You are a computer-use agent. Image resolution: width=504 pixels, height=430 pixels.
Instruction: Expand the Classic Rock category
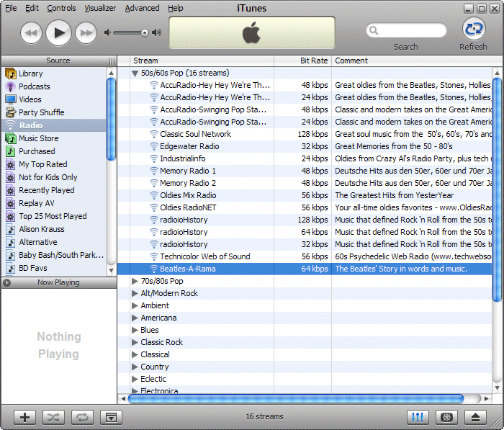tap(135, 343)
